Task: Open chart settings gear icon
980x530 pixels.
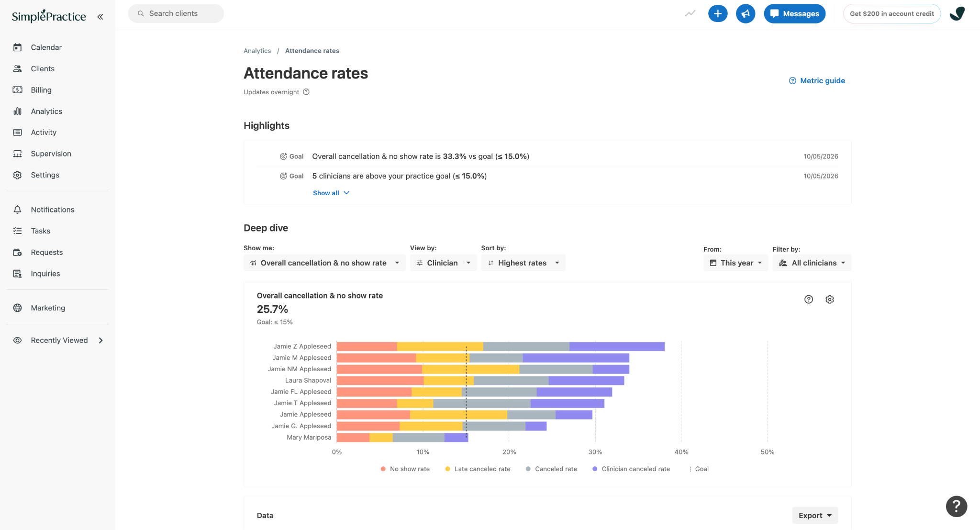Action: (830, 299)
